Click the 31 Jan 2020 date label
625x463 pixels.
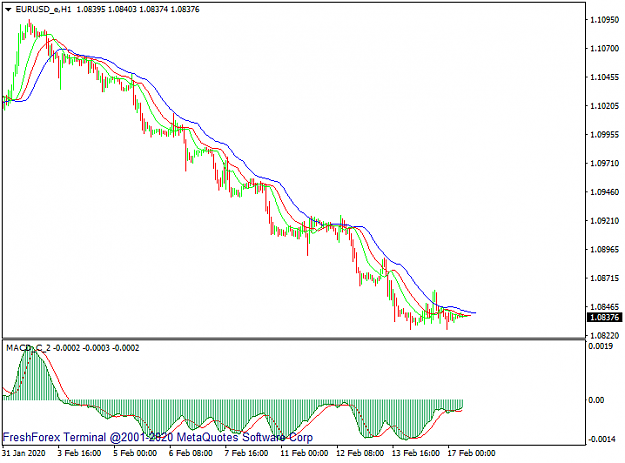coord(24,453)
